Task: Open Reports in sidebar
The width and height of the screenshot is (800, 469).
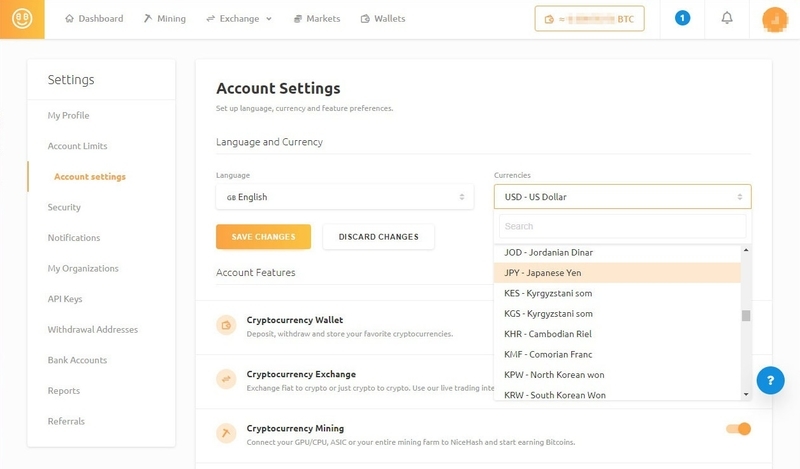Action: click(x=64, y=391)
